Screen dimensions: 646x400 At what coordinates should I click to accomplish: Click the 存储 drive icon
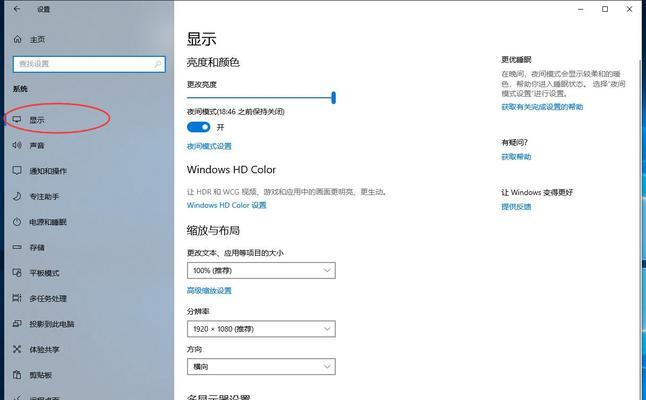click(17, 247)
